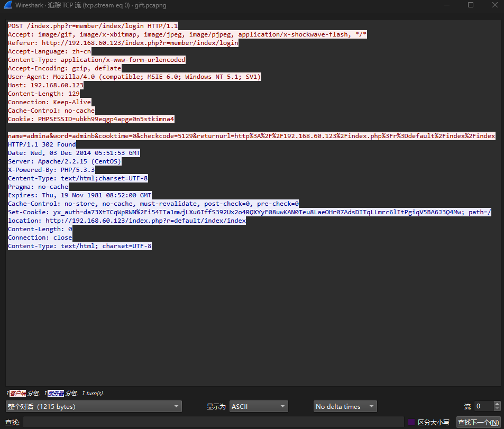
Task: Click the red client packets label
Action: 17,393
